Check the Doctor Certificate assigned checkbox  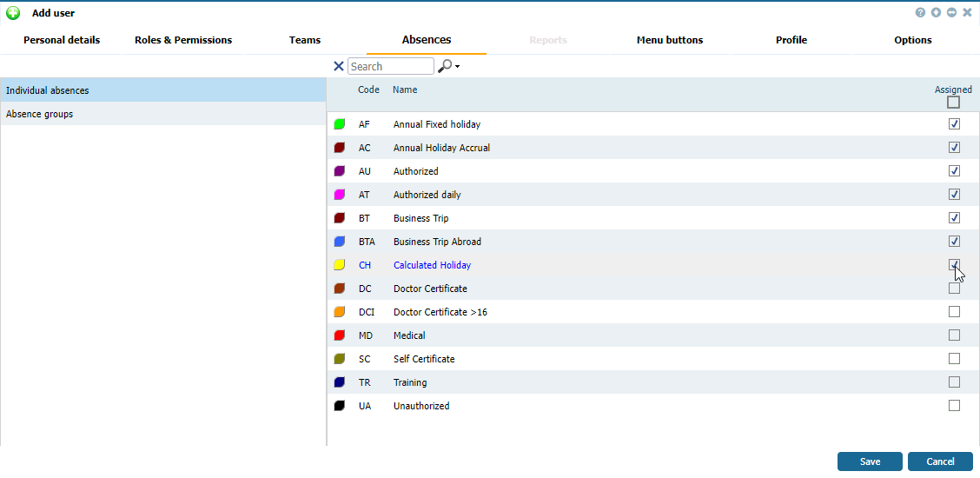(x=954, y=289)
